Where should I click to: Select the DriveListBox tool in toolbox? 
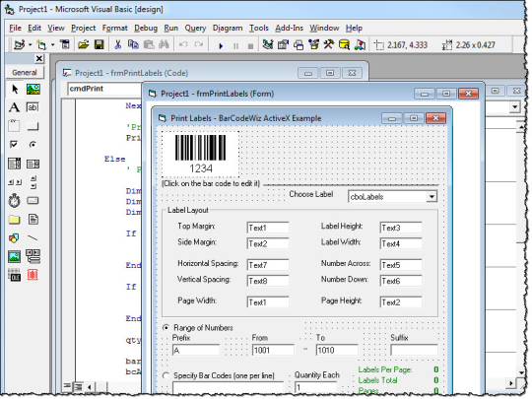[x=33, y=201]
